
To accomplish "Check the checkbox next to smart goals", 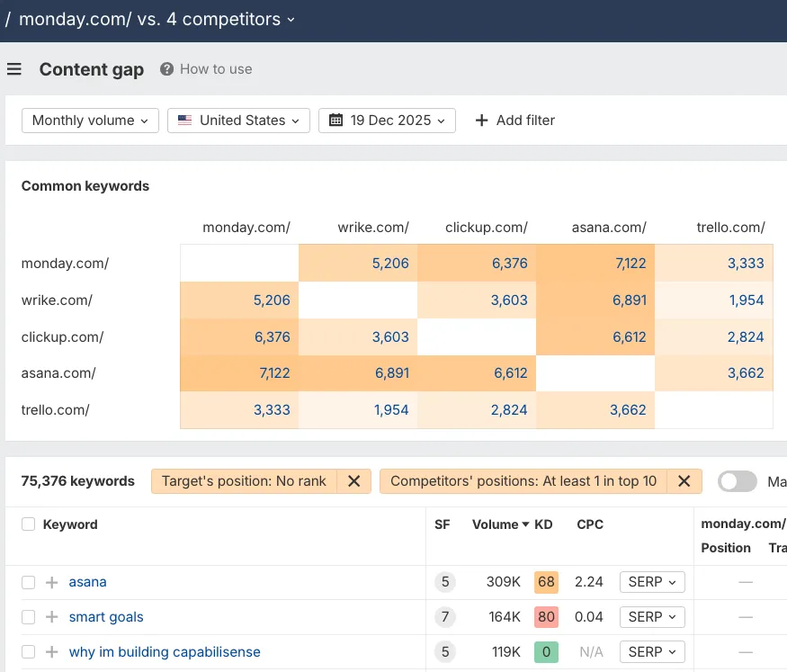I will pyautogui.click(x=26, y=616).
